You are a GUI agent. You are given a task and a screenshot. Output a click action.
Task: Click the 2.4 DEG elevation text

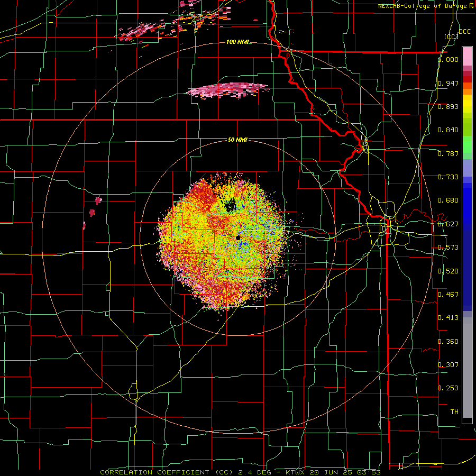[x=255, y=472]
